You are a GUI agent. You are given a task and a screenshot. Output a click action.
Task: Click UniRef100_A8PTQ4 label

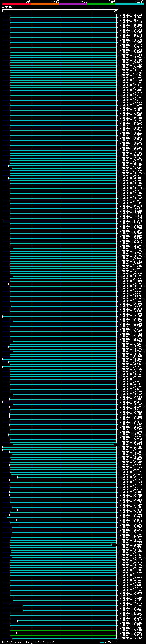click(131, 314)
